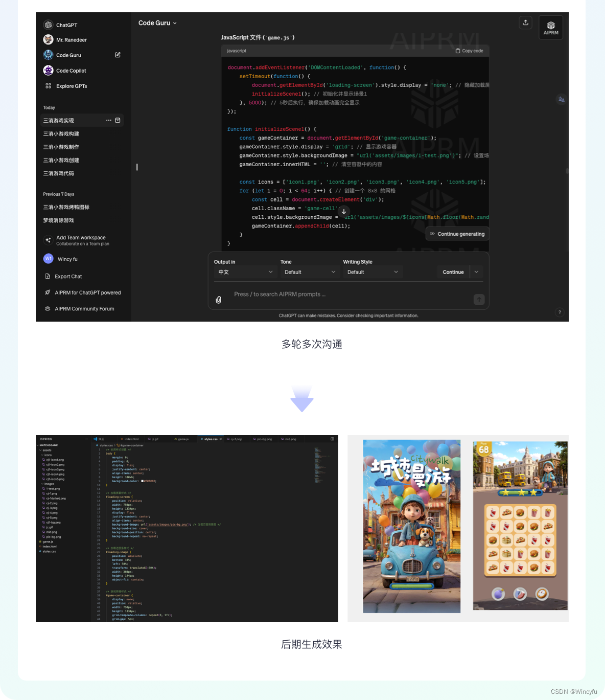Open VS Code explorer more actions menu
This screenshot has height=700, width=605.
coord(86,439)
